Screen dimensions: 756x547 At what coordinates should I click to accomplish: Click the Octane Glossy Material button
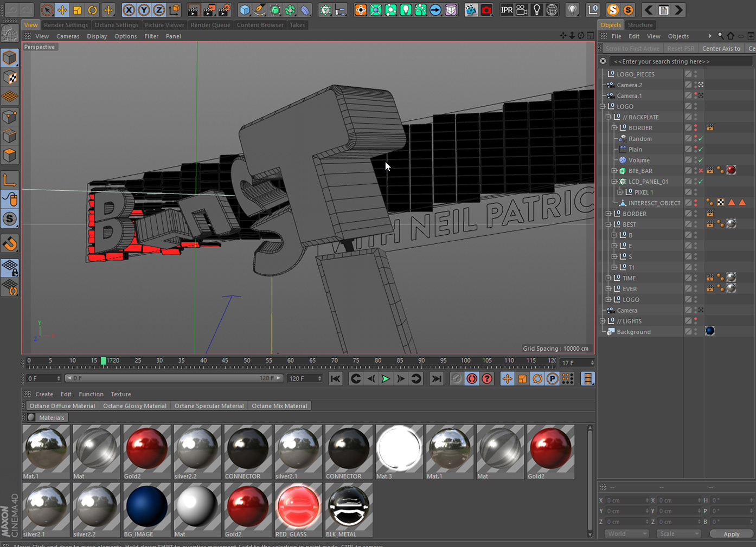click(x=134, y=406)
